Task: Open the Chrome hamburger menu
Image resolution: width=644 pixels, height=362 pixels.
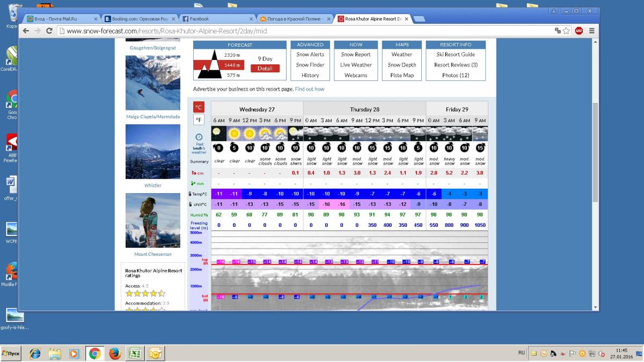Action: click(591, 31)
